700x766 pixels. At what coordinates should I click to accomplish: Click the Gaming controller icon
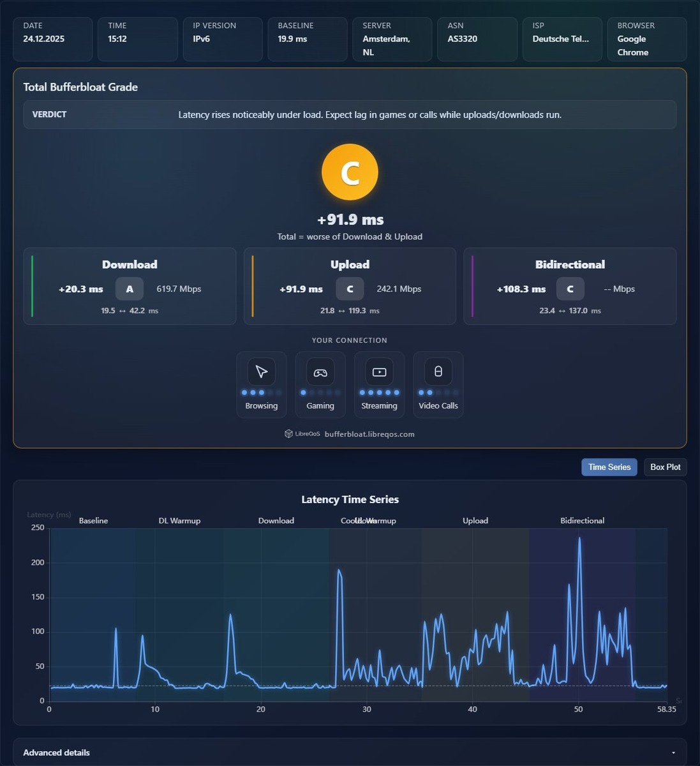(320, 372)
